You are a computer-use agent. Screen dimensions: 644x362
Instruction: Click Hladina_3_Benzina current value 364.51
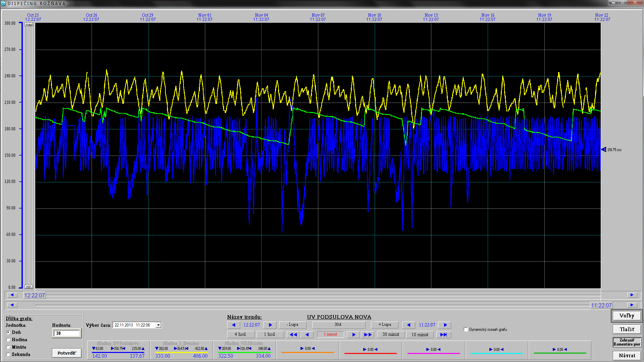coord(181,349)
